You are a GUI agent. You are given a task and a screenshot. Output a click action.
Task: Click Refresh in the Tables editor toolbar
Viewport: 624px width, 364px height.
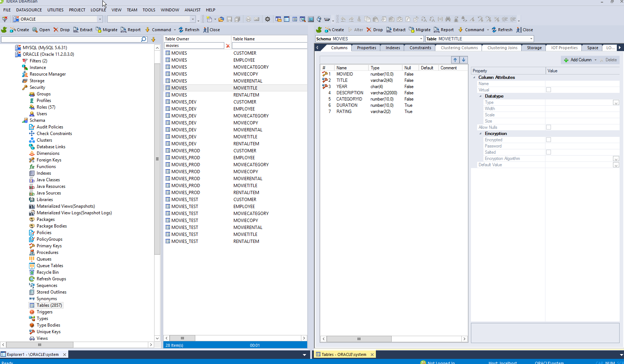click(x=502, y=30)
